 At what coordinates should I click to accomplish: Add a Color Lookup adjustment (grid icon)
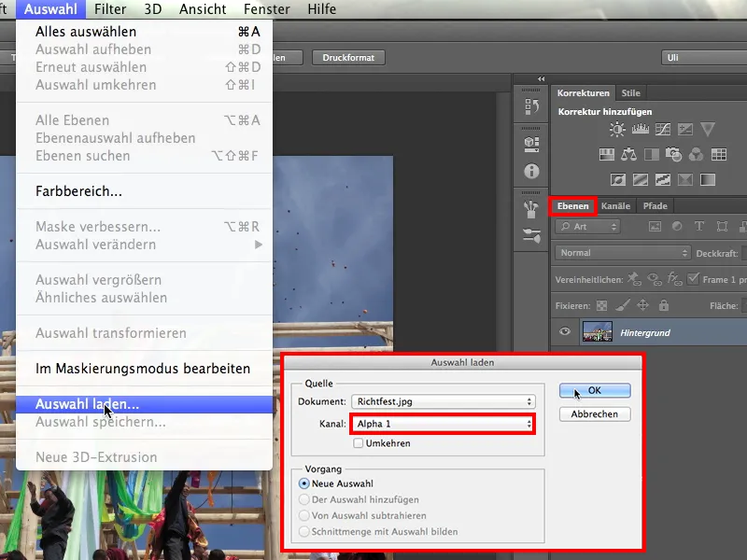(718, 154)
